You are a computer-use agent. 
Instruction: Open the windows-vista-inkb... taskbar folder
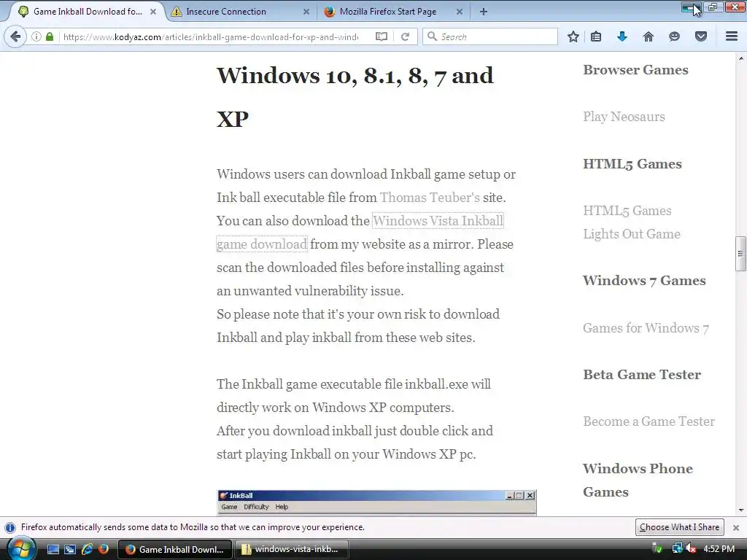point(292,549)
